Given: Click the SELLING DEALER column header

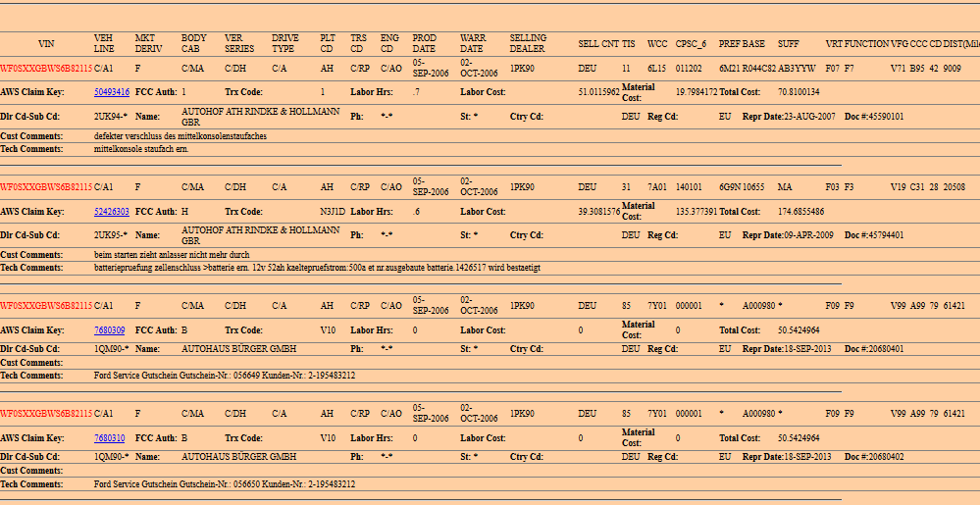Looking at the screenshot, I should [528, 43].
